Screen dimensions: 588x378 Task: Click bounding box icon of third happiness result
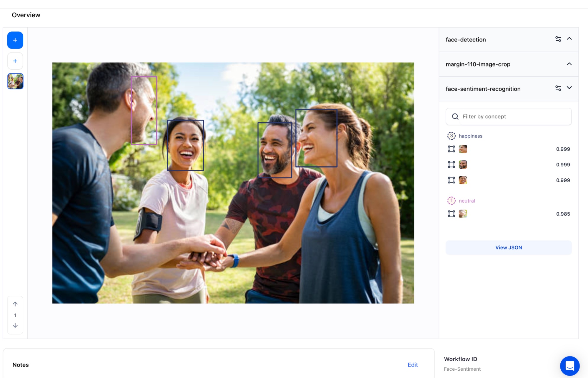(x=451, y=180)
